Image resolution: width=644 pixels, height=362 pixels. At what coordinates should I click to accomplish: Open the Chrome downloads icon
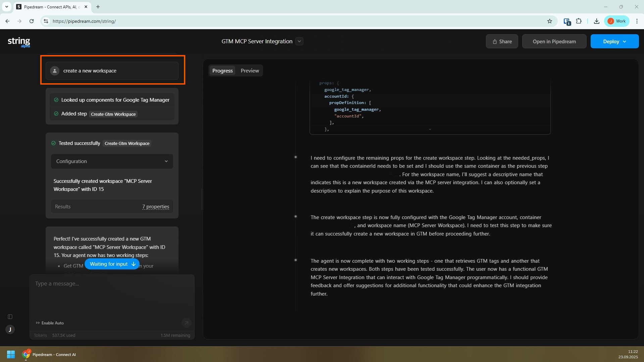(596, 21)
